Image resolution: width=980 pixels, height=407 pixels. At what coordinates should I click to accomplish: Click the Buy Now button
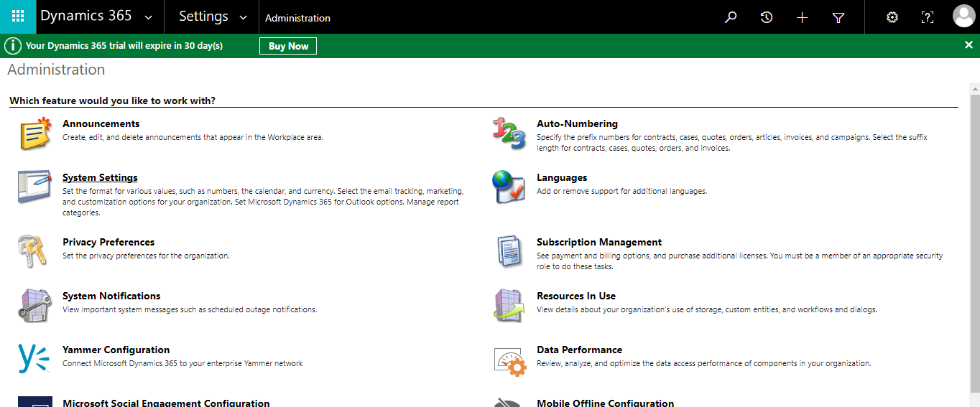[288, 46]
